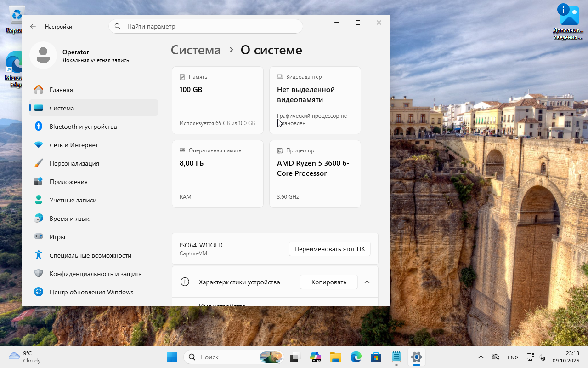Collapse the Характеристики устройства section chevron

[367, 282]
